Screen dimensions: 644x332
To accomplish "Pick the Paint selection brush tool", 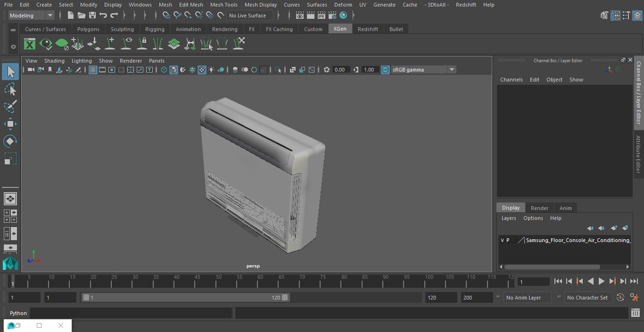I will tap(10, 106).
